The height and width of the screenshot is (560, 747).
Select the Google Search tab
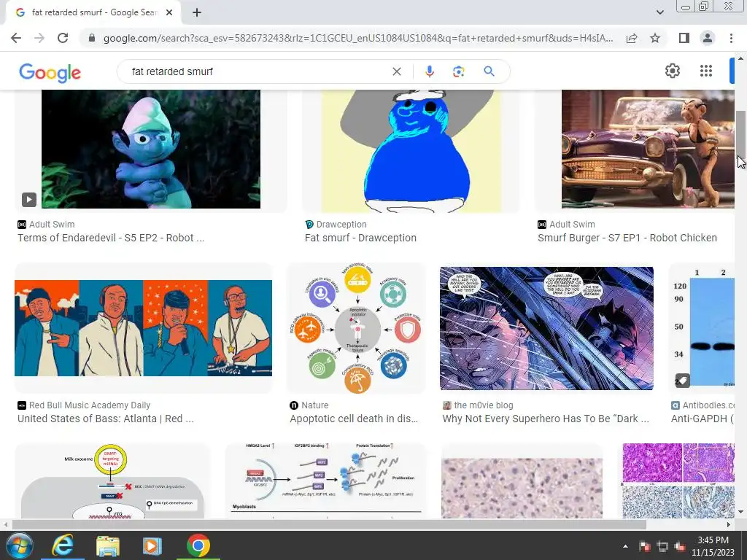(x=93, y=13)
